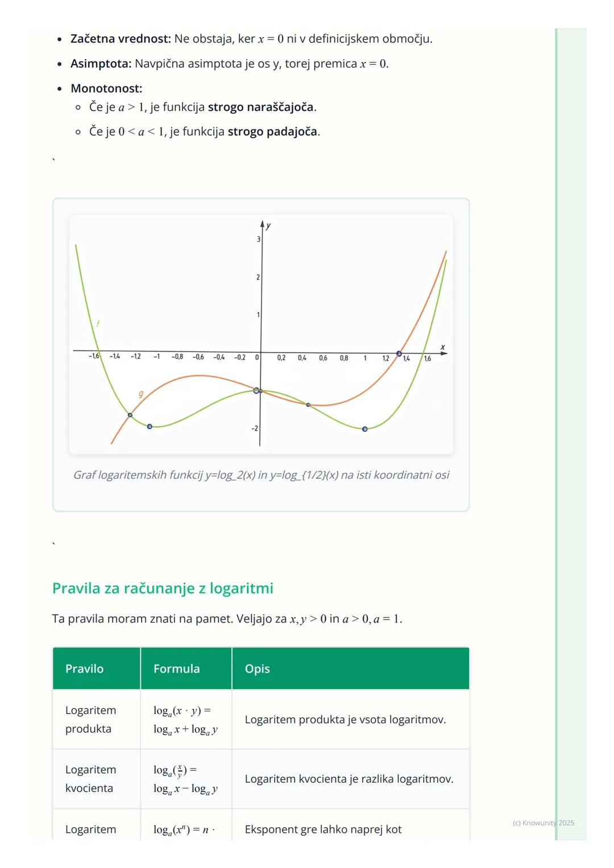Click the "Pravilo" table column header
The height and width of the screenshot is (868, 614).
coord(84,669)
